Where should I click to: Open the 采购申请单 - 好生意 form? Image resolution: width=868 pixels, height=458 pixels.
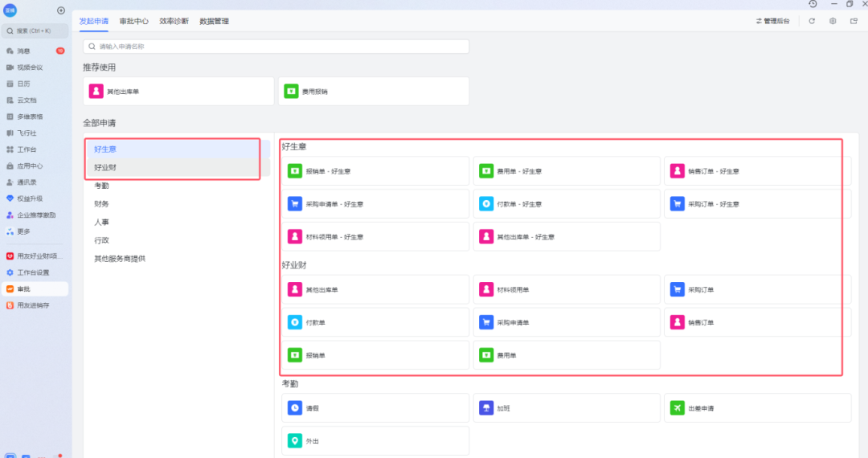coord(375,204)
